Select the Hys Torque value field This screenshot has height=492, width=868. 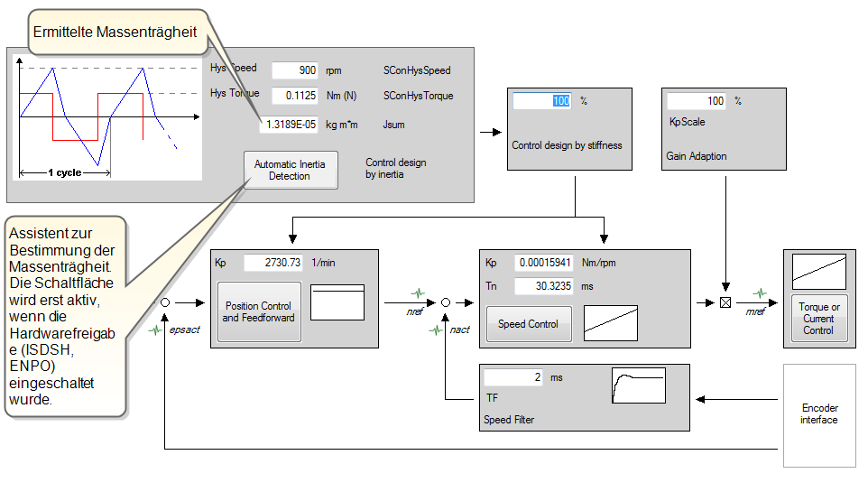pos(294,96)
